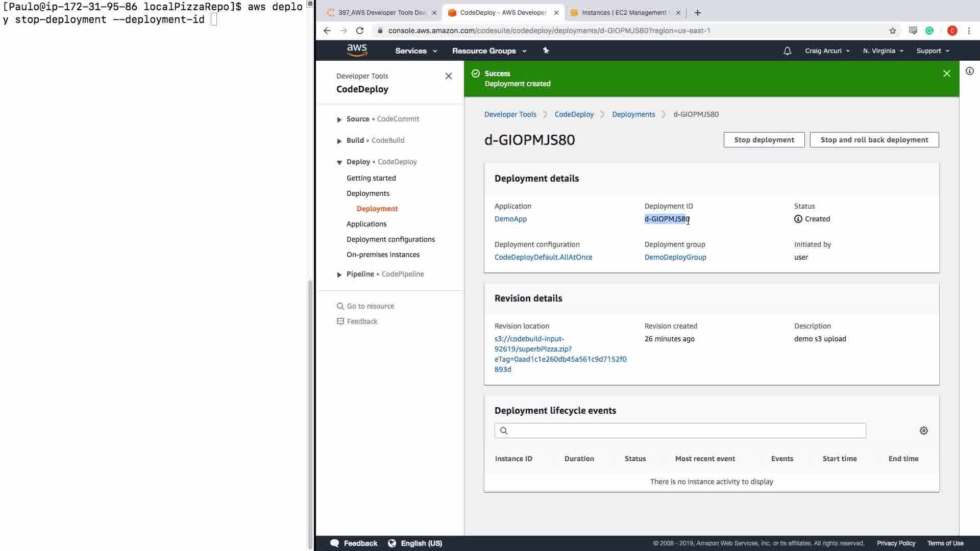Open lifecycle events table settings gear
The width and height of the screenshot is (980, 551).
click(x=923, y=431)
